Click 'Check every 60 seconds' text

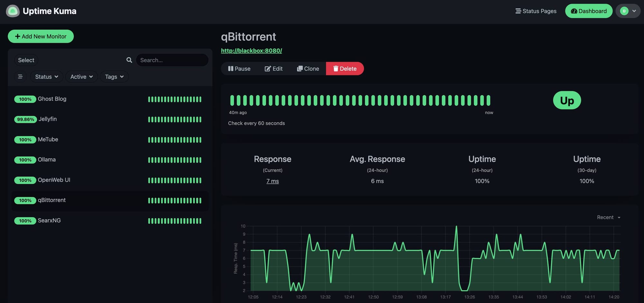tap(257, 123)
